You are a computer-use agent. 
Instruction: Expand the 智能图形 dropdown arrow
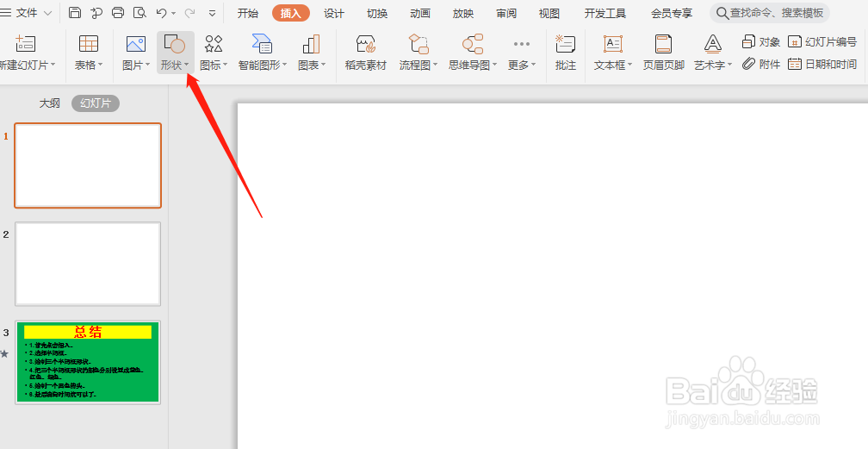point(284,65)
